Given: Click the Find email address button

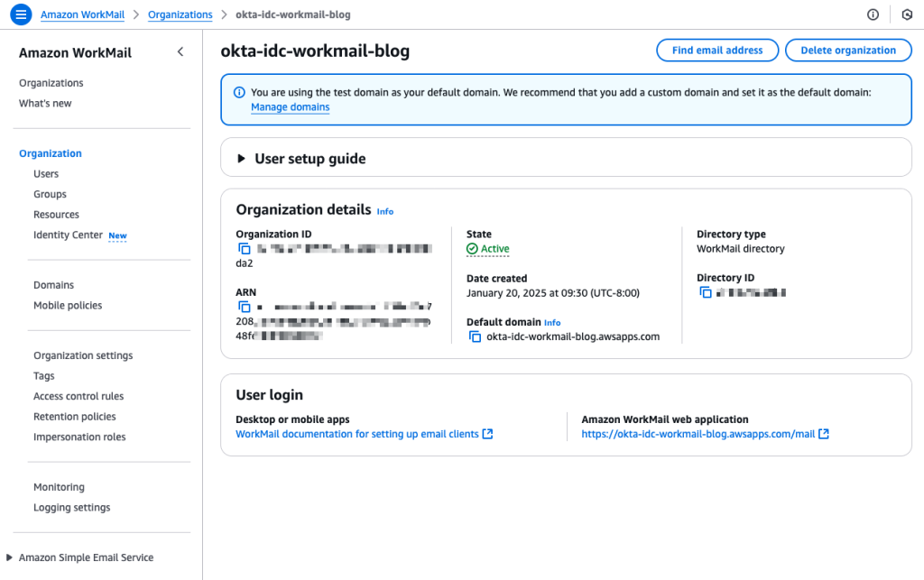Looking at the screenshot, I should coord(717,50).
